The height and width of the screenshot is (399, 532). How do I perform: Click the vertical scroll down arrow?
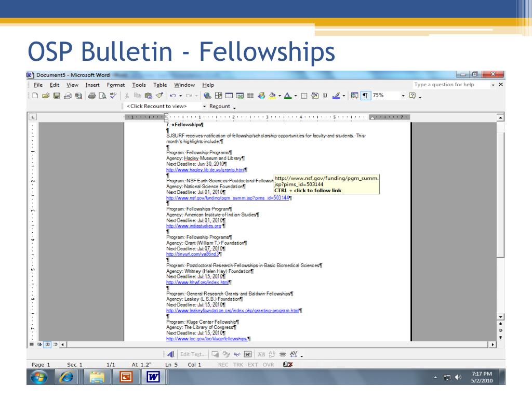tap(500, 316)
